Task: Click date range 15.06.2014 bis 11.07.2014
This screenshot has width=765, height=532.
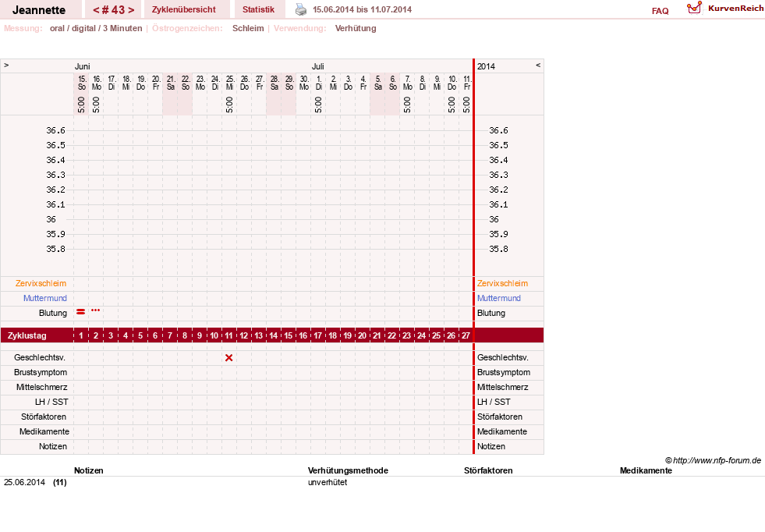Action: [x=362, y=9]
